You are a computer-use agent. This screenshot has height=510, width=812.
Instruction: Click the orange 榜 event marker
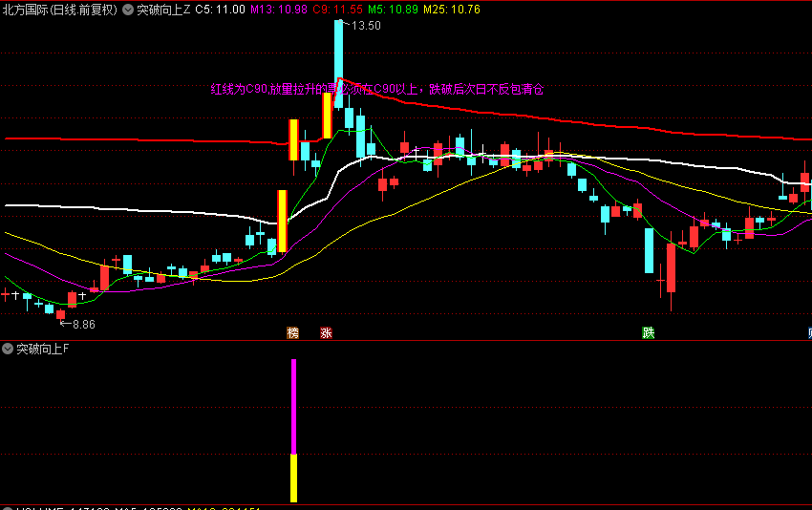tap(292, 333)
